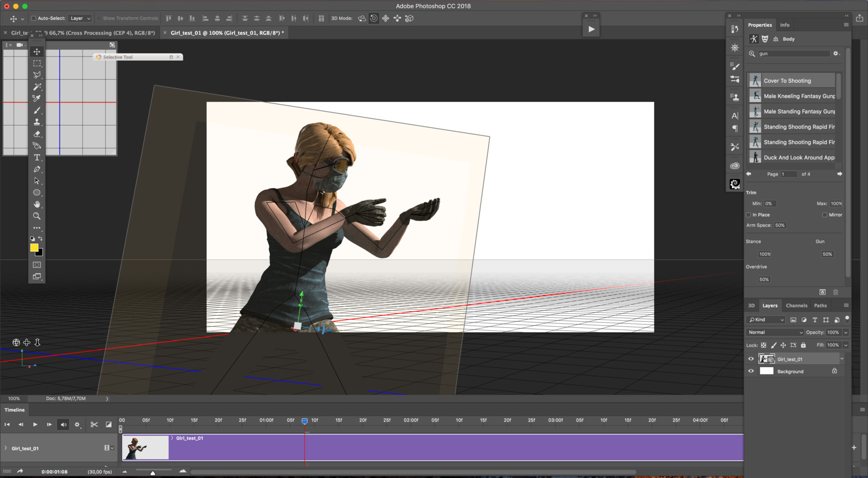Select the Zoom tool
This screenshot has width=868, height=478.
[x=37, y=216]
